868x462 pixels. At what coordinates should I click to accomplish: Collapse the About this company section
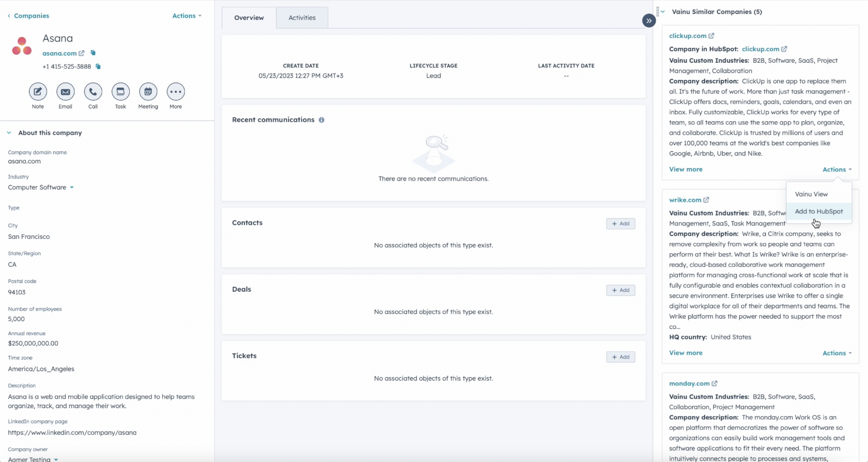pos(9,133)
